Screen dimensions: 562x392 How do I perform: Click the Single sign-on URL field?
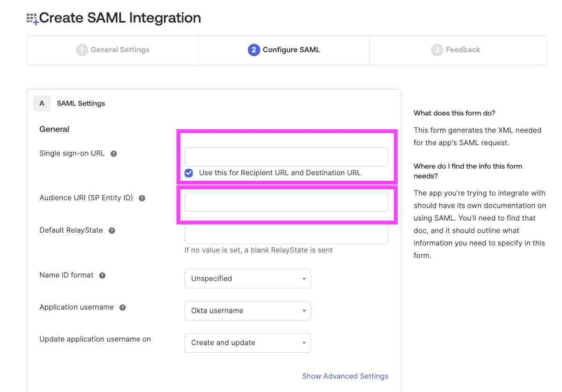(286, 157)
